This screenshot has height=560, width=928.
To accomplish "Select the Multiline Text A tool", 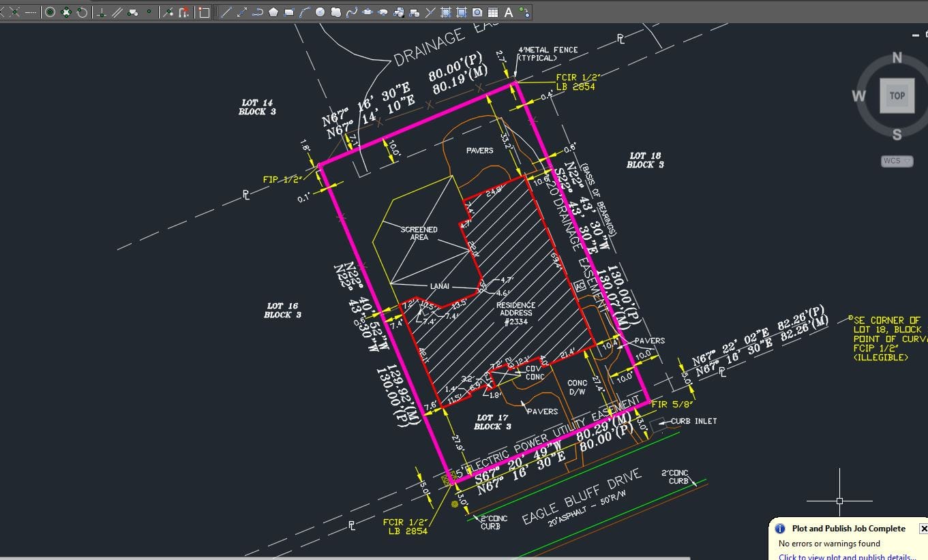I will pos(509,12).
